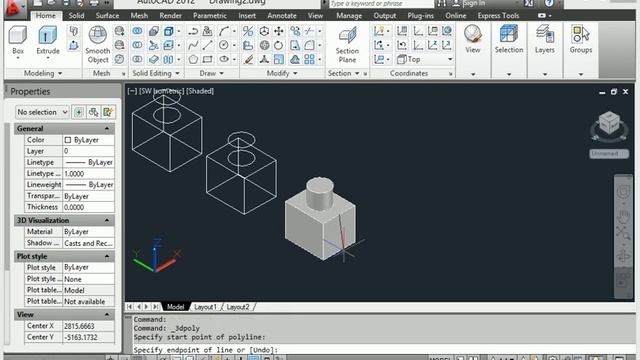Expand the Solid Editing panel dropdown
The height and width of the screenshot is (360, 640).
point(156,73)
